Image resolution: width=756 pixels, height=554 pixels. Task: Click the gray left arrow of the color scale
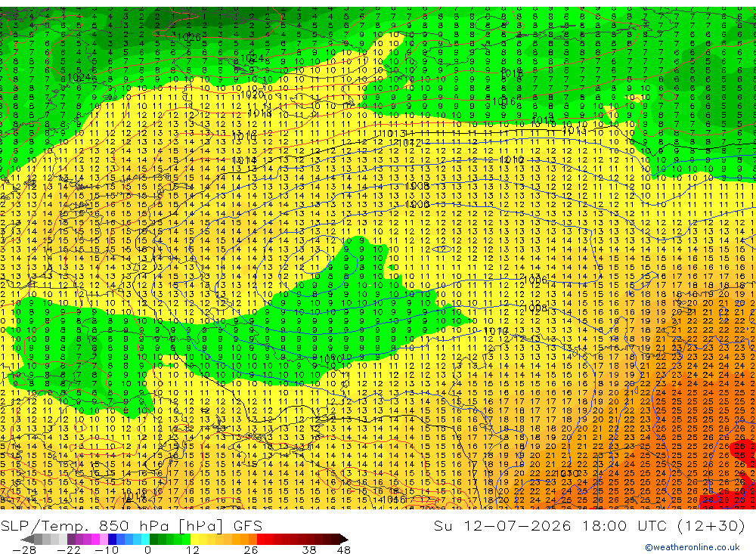click(x=27, y=540)
